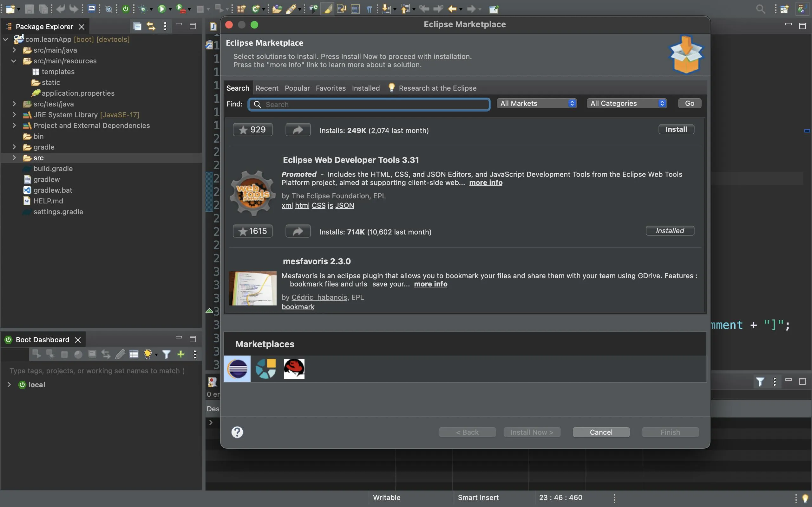The height and width of the screenshot is (507, 812).
Task: Select the Eclipse marketplace icon
Action: click(x=237, y=369)
